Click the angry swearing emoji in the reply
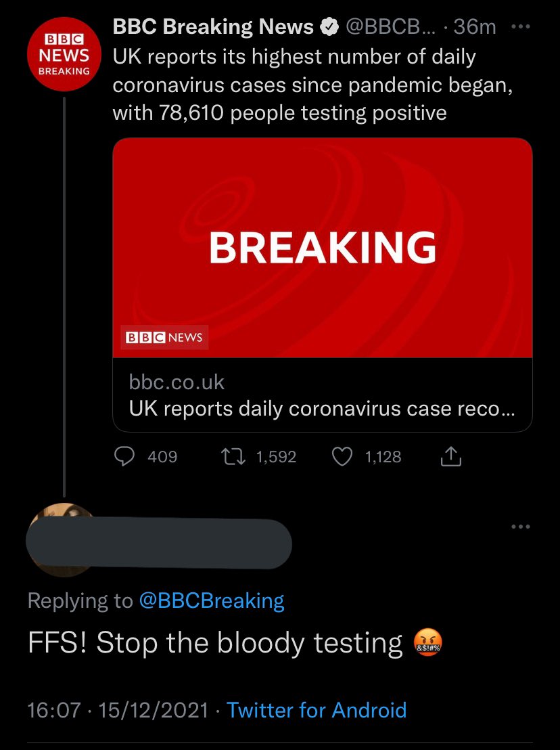Image resolution: width=560 pixels, height=750 pixels. pos(427,643)
